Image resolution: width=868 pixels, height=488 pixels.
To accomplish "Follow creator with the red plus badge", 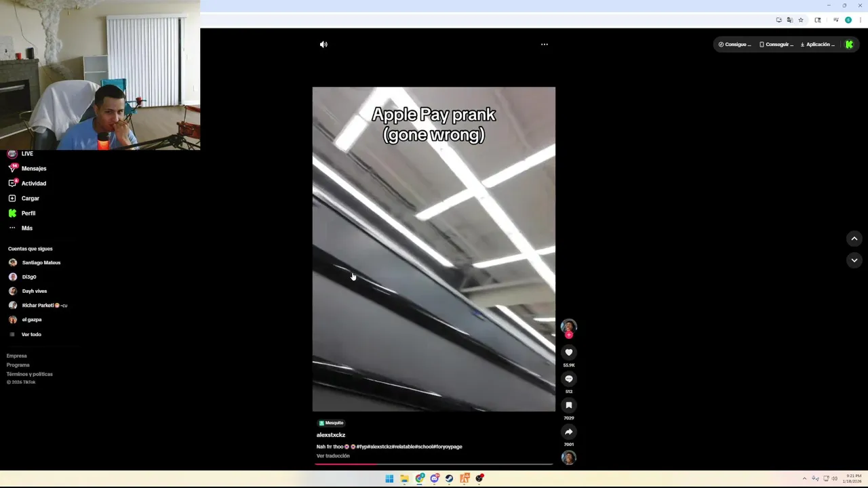I will coord(569,334).
